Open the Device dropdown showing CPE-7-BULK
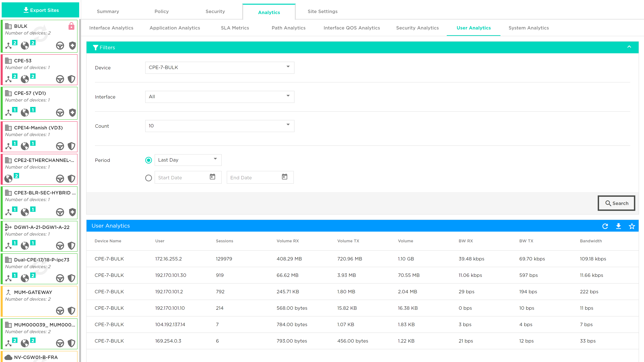Screen dimensions: 644x362 point(220,67)
